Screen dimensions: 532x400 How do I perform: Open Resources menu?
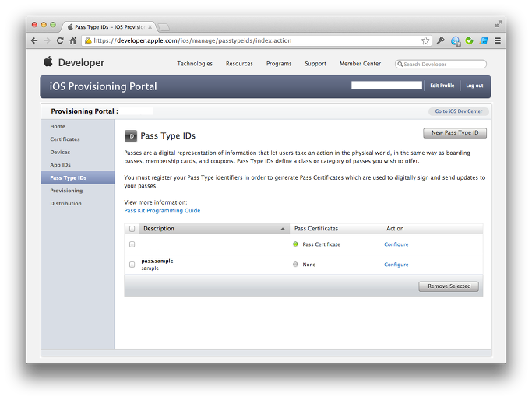tap(239, 64)
